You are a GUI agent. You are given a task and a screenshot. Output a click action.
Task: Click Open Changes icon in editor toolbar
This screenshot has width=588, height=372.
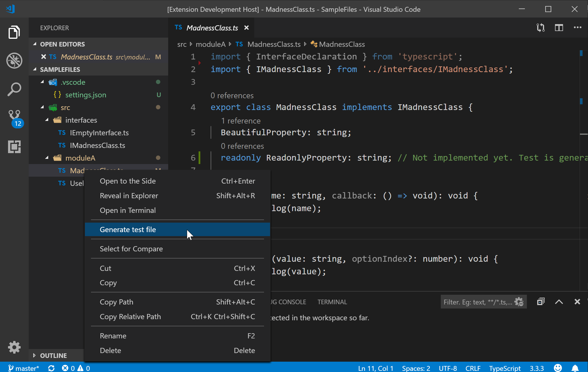pyautogui.click(x=541, y=28)
